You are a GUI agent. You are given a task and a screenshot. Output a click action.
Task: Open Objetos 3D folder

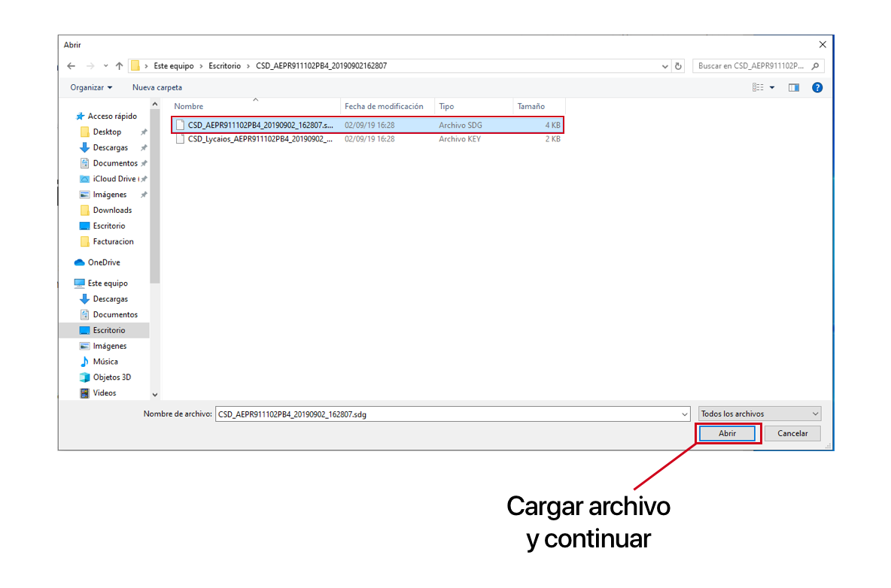click(112, 377)
